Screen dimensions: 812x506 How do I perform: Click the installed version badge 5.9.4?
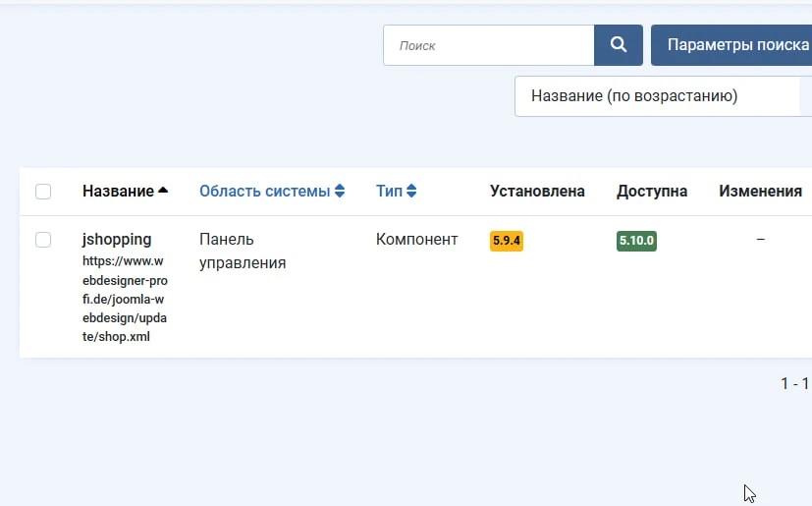(x=507, y=241)
